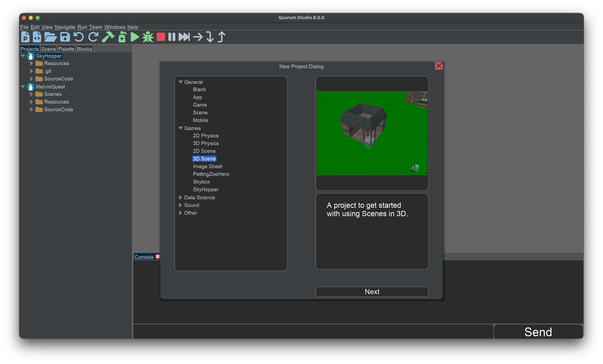Click the New File toolbar icon

pyautogui.click(x=37, y=37)
